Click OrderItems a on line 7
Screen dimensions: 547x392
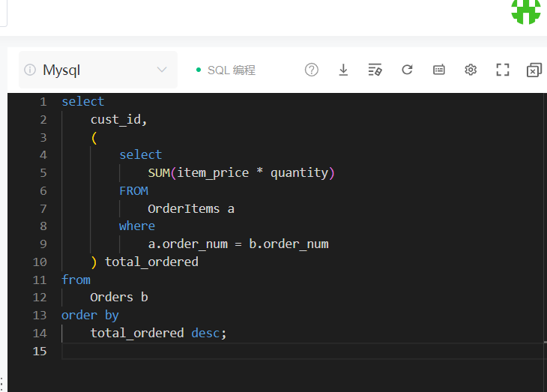pos(191,208)
